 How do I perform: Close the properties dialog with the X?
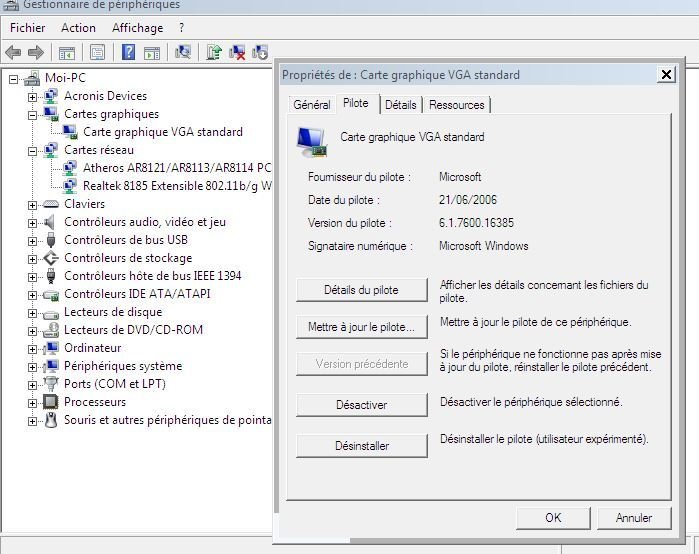tap(666, 75)
